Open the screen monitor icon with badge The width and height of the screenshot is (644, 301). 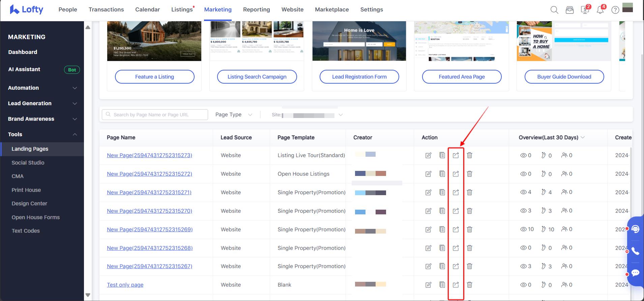tap(585, 10)
